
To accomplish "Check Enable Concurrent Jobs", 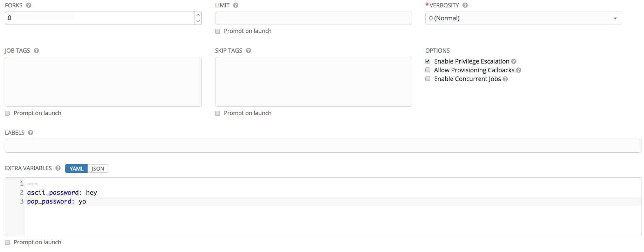I will tap(427, 79).
